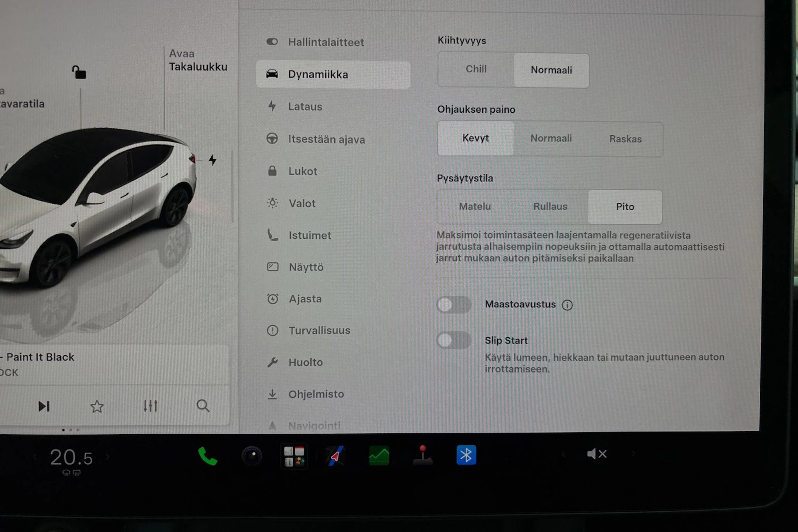The width and height of the screenshot is (798, 532).
Task: Select Pito stopping mode
Action: tap(625, 206)
